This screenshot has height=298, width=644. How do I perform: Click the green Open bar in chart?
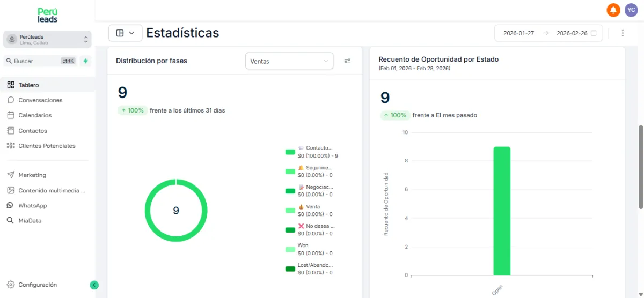[502, 211]
